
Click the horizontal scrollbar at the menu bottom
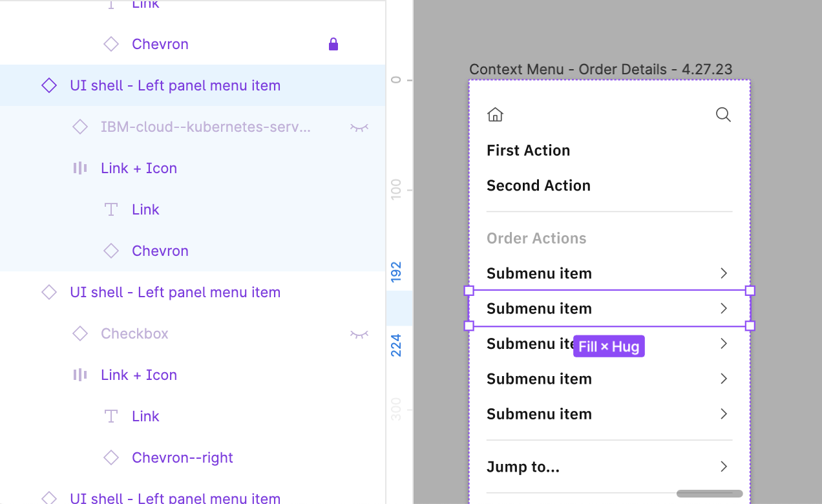(x=708, y=492)
